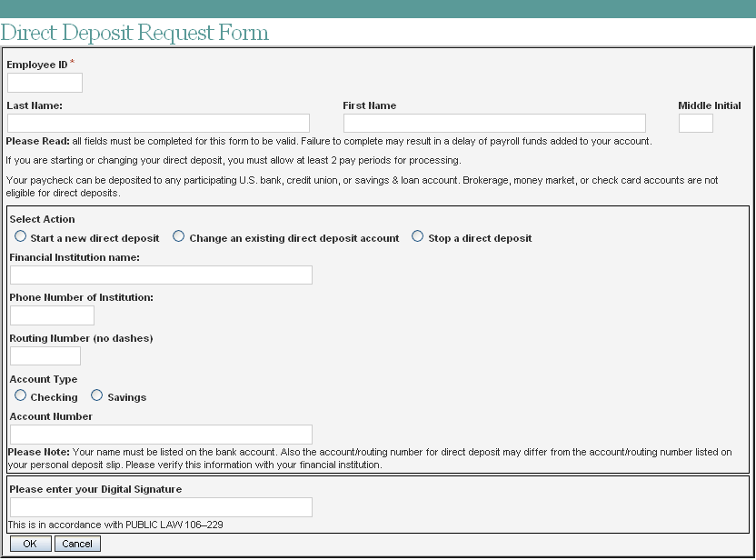This screenshot has height=560, width=756.
Task: Click the Account Type label
Action: coord(44,379)
